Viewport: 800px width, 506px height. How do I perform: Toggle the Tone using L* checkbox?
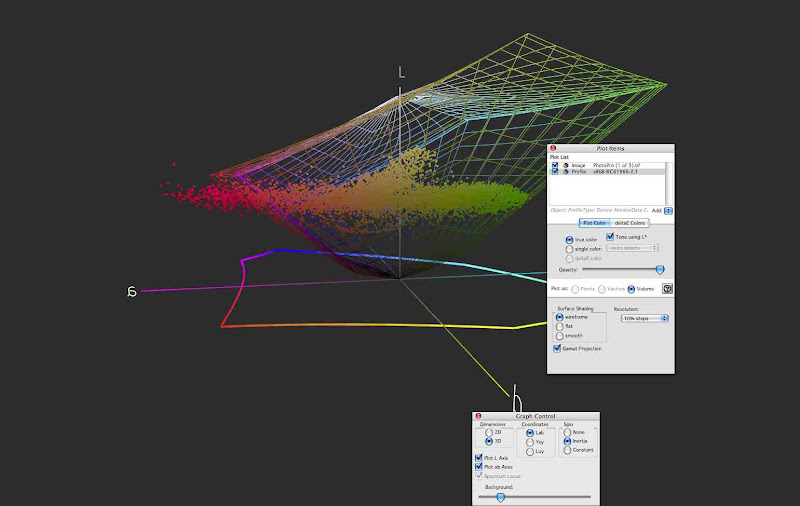tap(610, 237)
